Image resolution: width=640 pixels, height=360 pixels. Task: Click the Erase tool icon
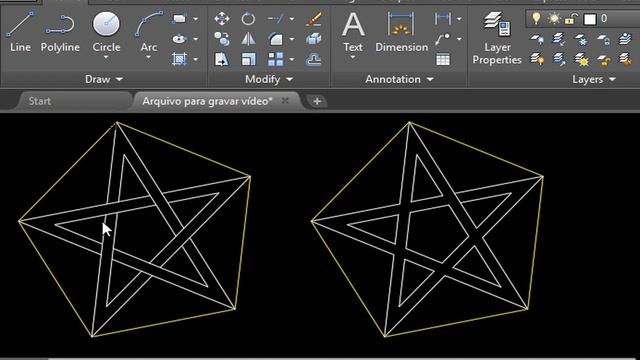pos(313,18)
